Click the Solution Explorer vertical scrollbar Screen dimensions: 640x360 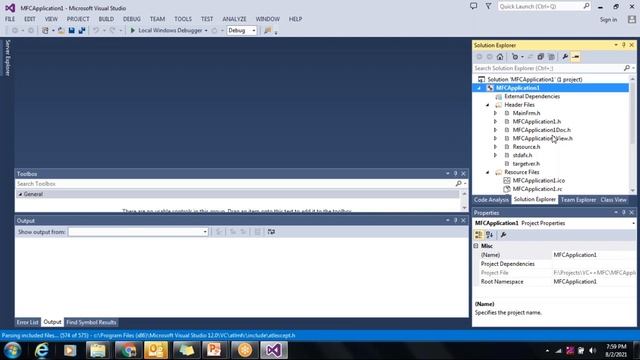[x=632, y=134]
